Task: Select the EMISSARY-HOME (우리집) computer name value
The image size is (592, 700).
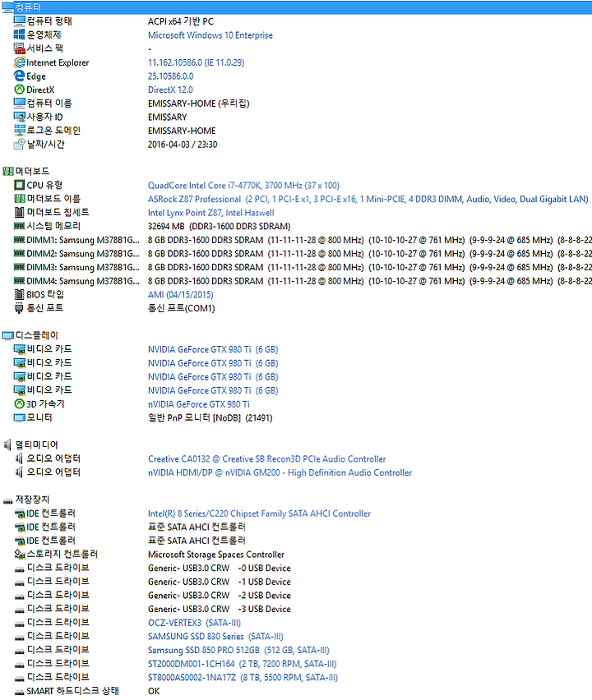Action: click(198, 104)
